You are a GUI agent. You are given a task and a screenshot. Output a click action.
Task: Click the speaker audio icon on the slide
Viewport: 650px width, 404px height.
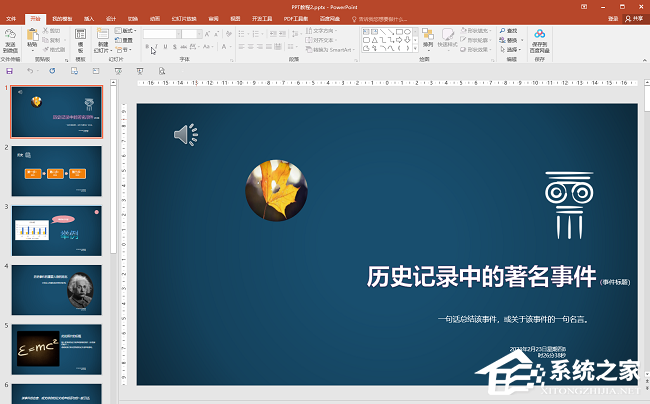[185, 135]
